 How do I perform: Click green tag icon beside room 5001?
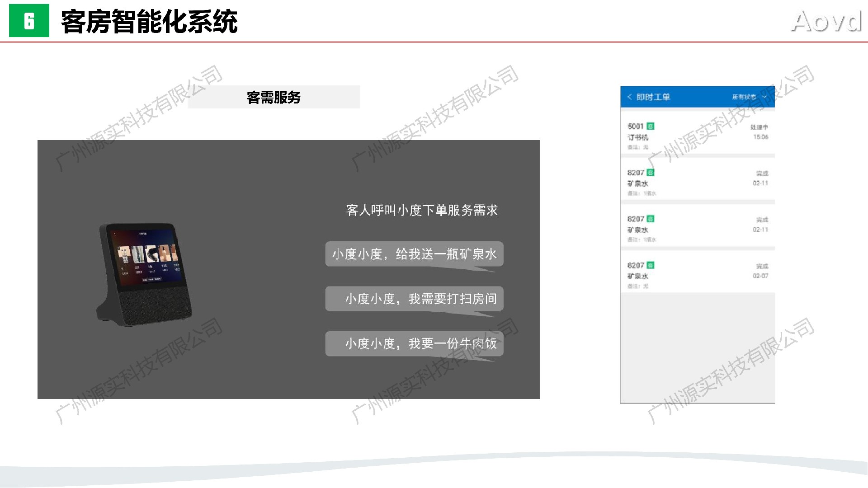coord(651,126)
